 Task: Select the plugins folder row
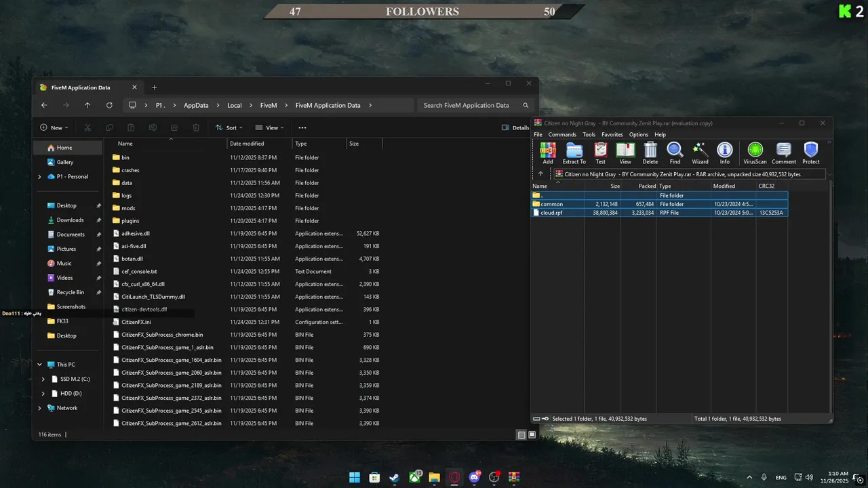point(247,221)
